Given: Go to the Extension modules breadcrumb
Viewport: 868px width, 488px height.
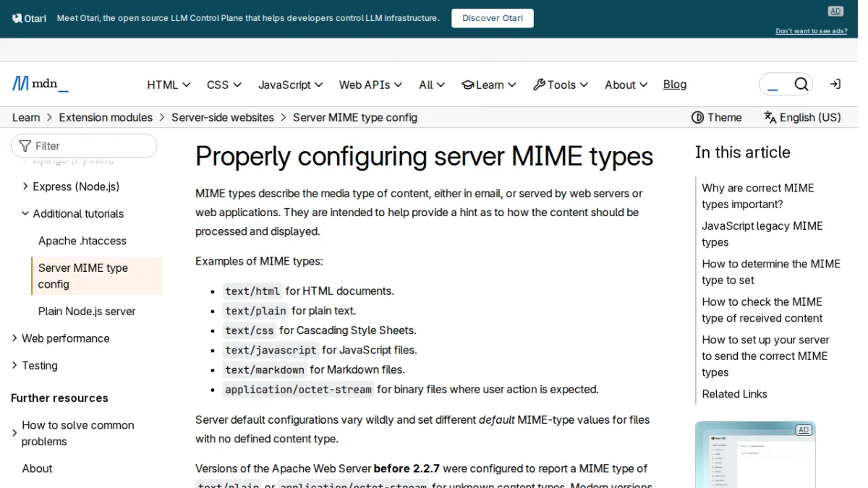Looking at the screenshot, I should click(x=106, y=117).
